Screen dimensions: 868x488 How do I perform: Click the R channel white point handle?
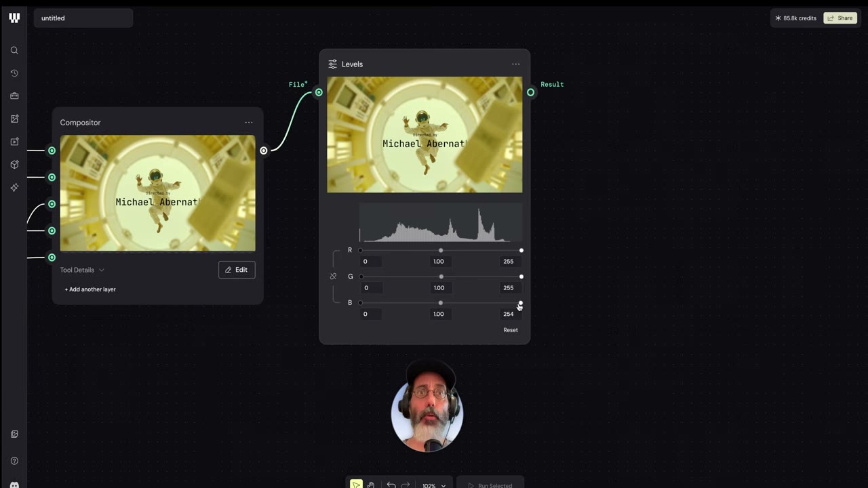[x=521, y=251]
